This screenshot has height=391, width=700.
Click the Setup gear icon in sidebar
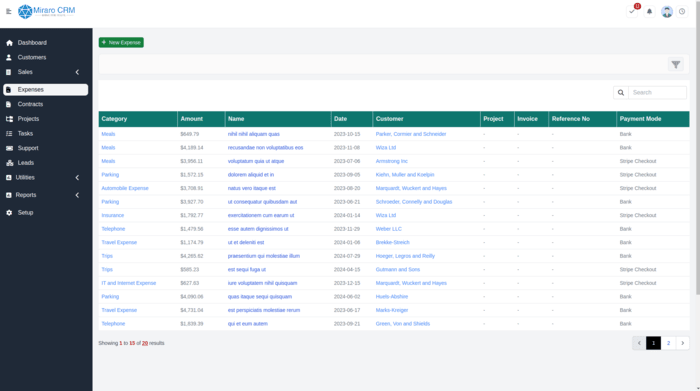point(9,212)
